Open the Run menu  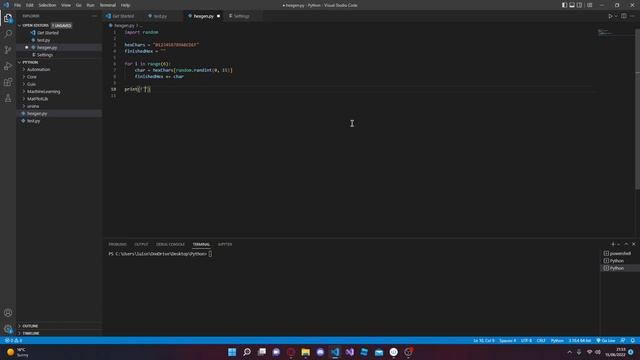click(x=91, y=5)
